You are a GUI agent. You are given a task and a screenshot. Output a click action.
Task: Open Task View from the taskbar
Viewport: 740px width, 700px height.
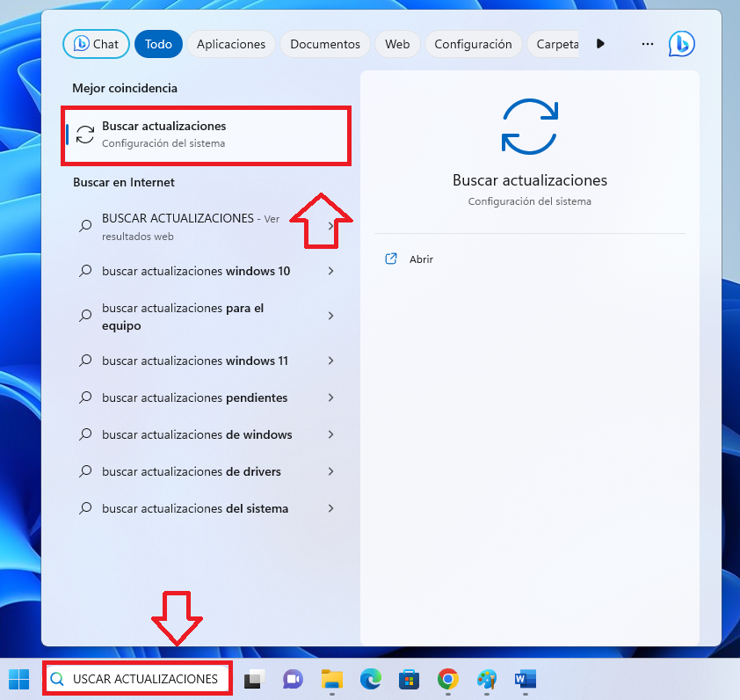click(254, 679)
